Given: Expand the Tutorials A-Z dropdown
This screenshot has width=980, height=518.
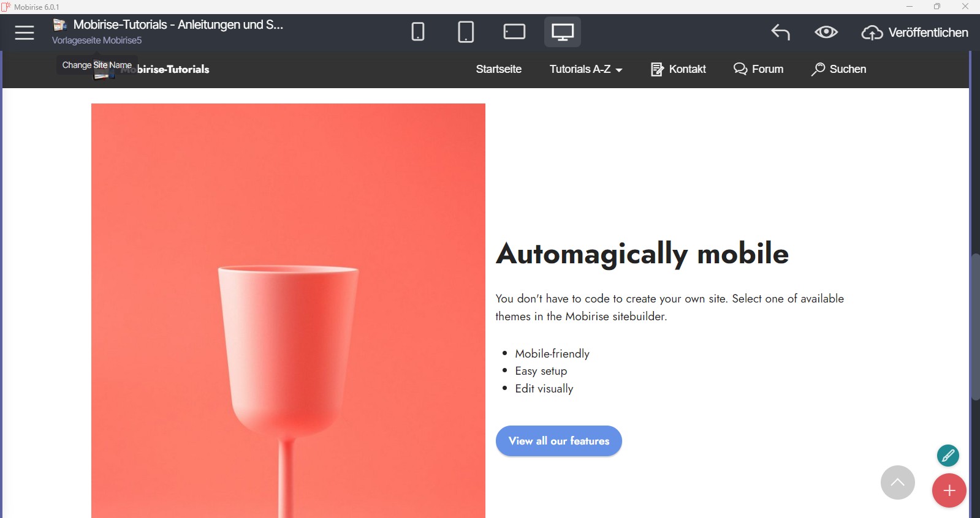Looking at the screenshot, I should pyautogui.click(x=585, y=69).
